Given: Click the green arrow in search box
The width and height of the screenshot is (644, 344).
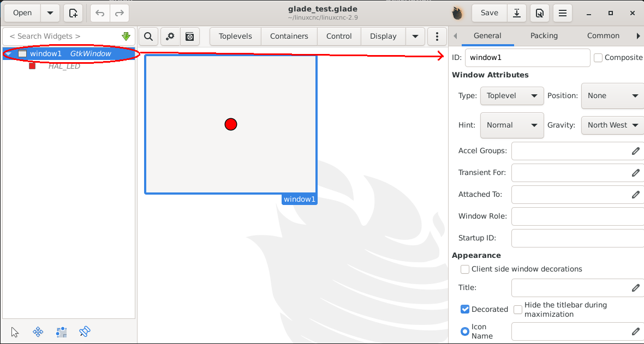Looking at the screenshot, I should pyautogui.click(x=126, y=36).
